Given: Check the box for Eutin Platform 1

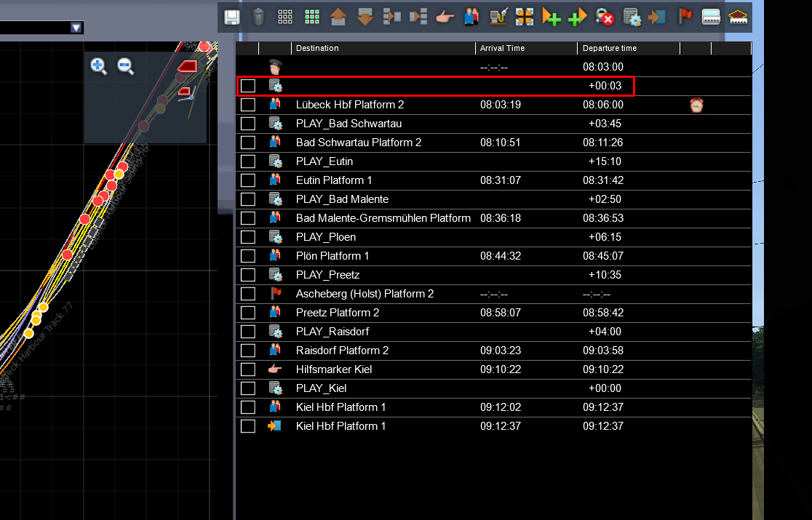Looking at the screenshot, I should pyautogui.click(x=248, y=180).
